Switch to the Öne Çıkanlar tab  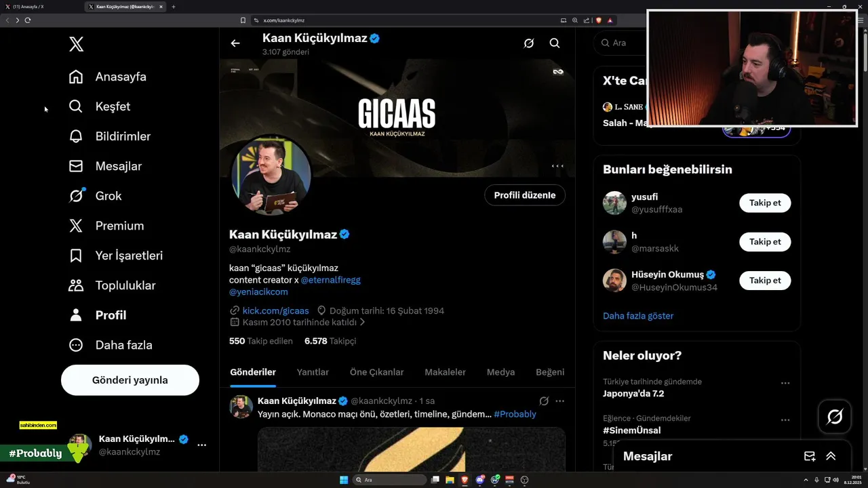tap(376, 372)
